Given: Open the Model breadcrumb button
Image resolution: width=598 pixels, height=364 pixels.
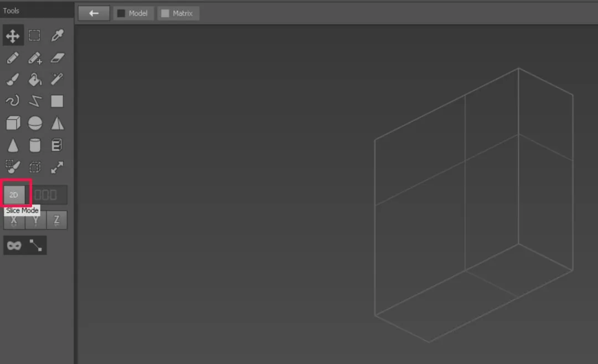Looking at the screenshot, I should tap(133, 13).
